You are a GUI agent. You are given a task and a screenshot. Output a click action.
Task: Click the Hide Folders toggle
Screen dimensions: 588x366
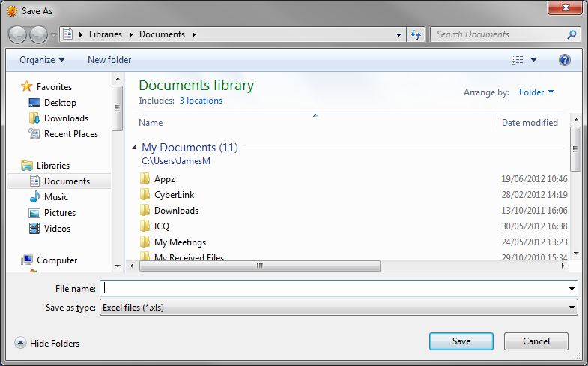(47, 343)
